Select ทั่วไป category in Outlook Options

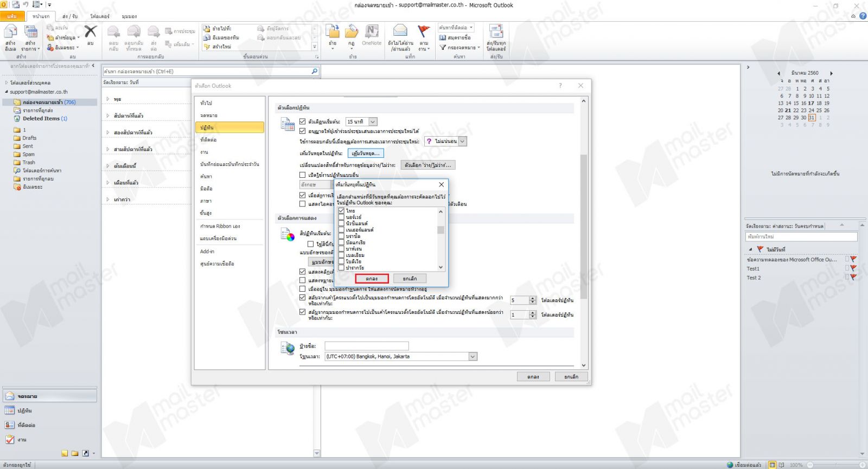229,103
